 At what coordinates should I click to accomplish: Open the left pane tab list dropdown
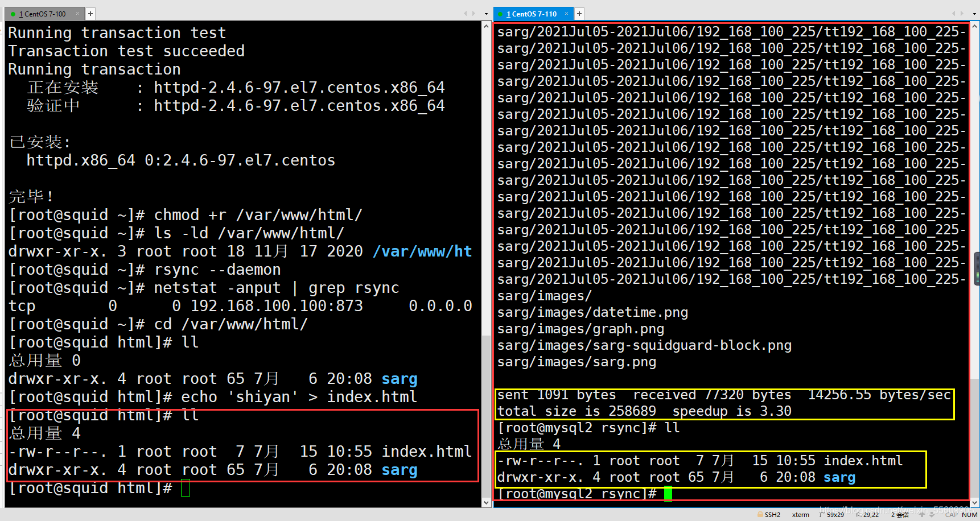486,14
